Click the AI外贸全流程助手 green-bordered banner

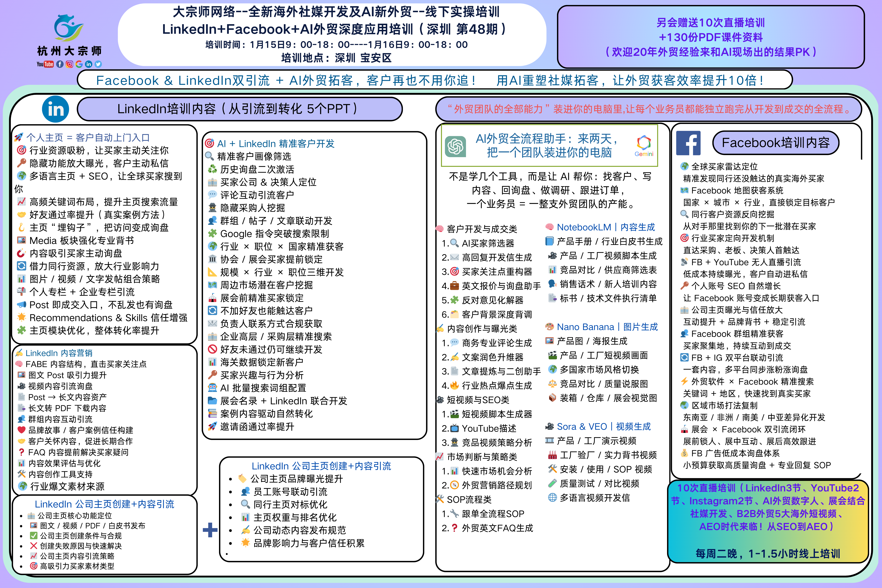(x=549, y=146)
